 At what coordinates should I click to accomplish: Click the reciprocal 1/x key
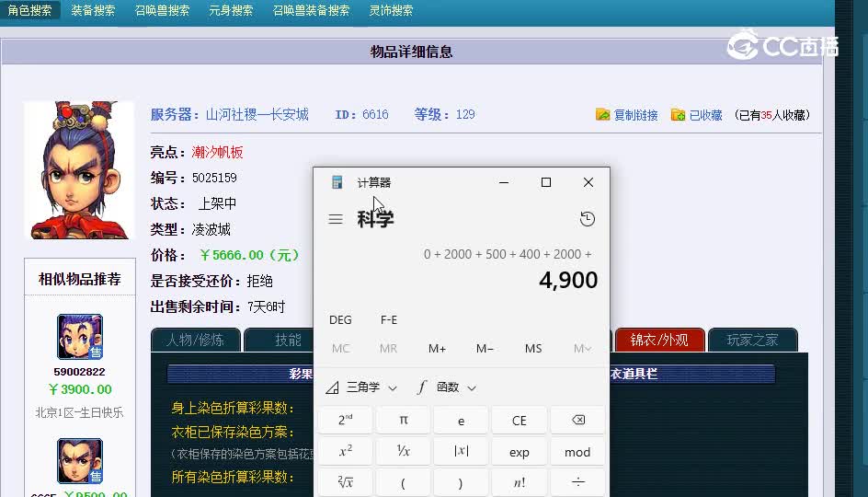coord(403,451)
